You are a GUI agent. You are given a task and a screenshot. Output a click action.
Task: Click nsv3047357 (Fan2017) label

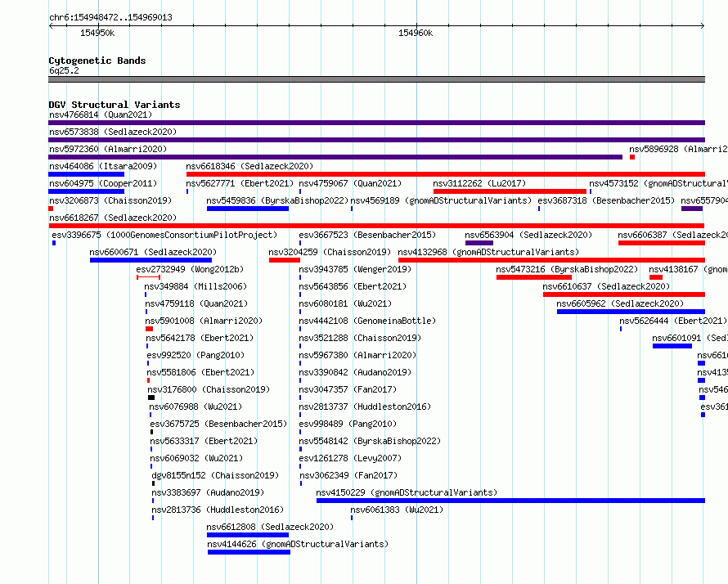pyautogui.click(x=348, y=389)
